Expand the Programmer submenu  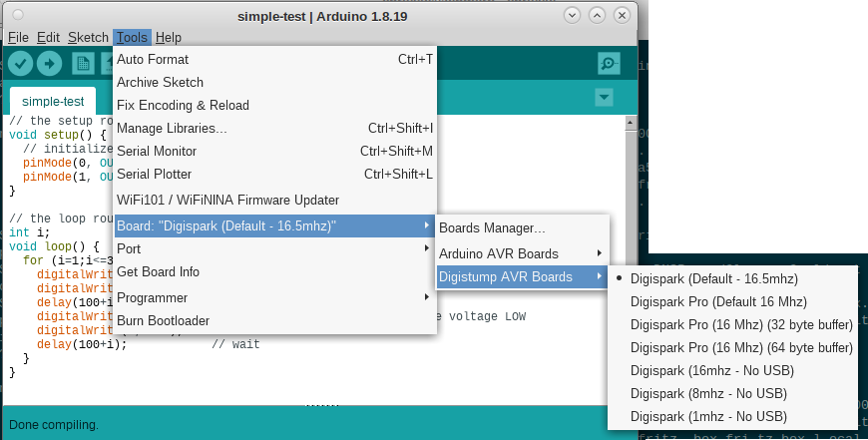[274, 297]
